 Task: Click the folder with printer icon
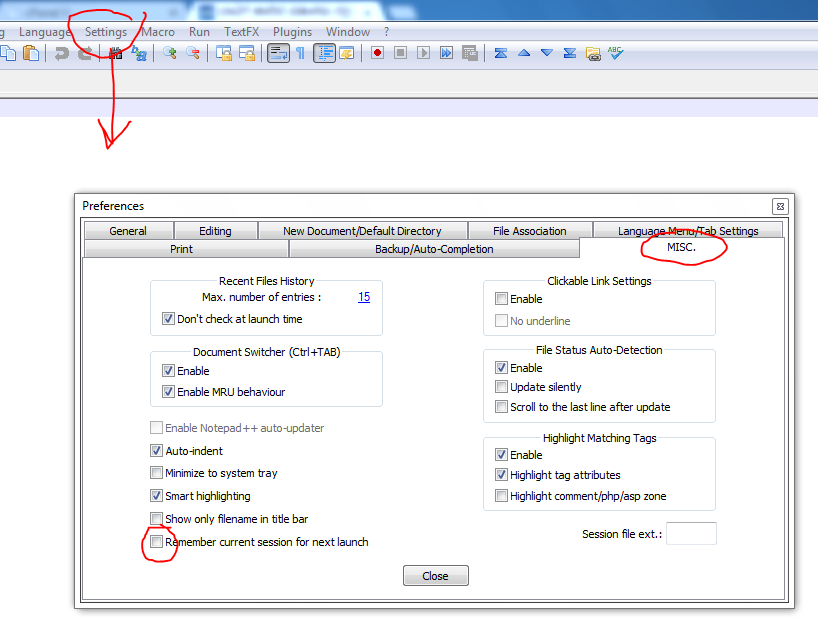[593, 53]
